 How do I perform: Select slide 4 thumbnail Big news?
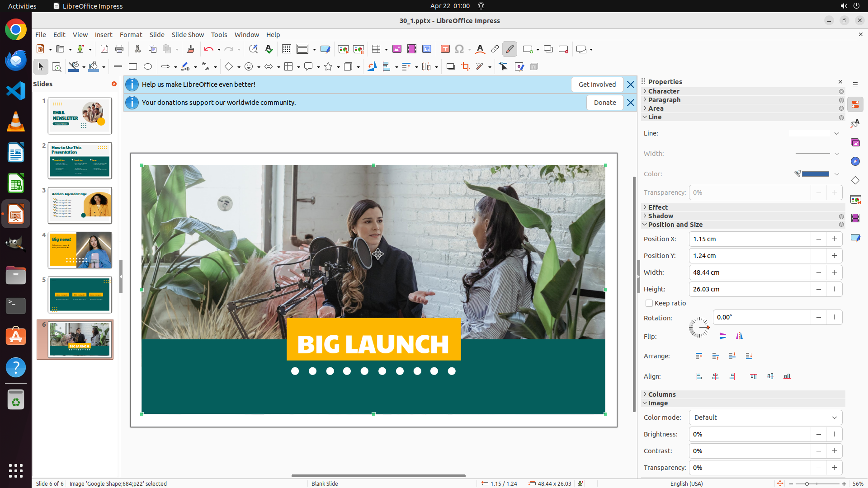point(80,250)
